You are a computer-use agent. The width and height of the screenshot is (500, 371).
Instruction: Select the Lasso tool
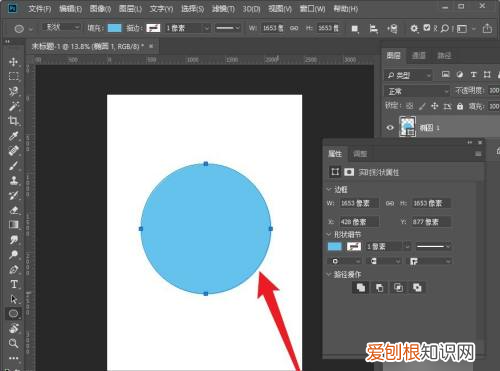[x=13, y=91]
